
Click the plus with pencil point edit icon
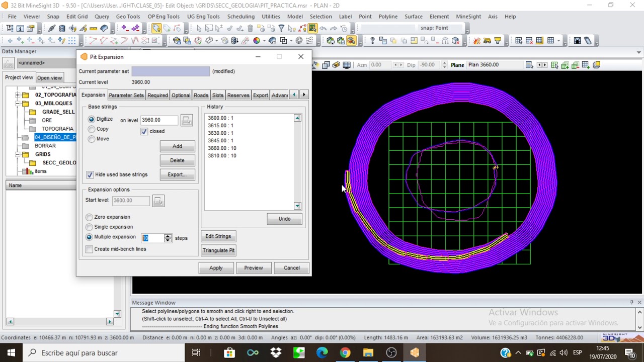61,40
